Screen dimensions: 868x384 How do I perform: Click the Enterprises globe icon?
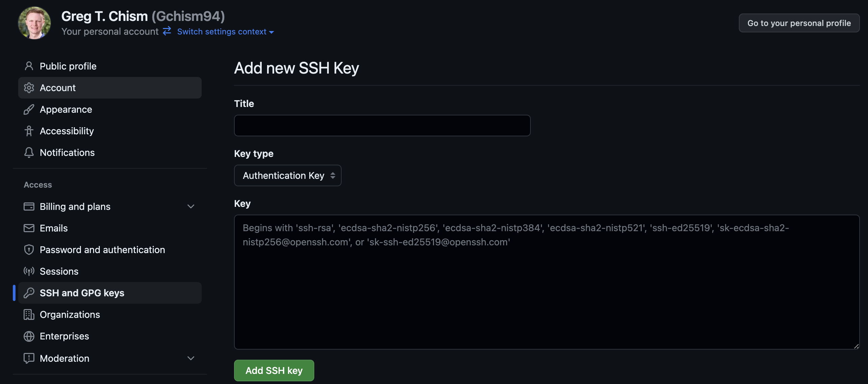[29, 336]
